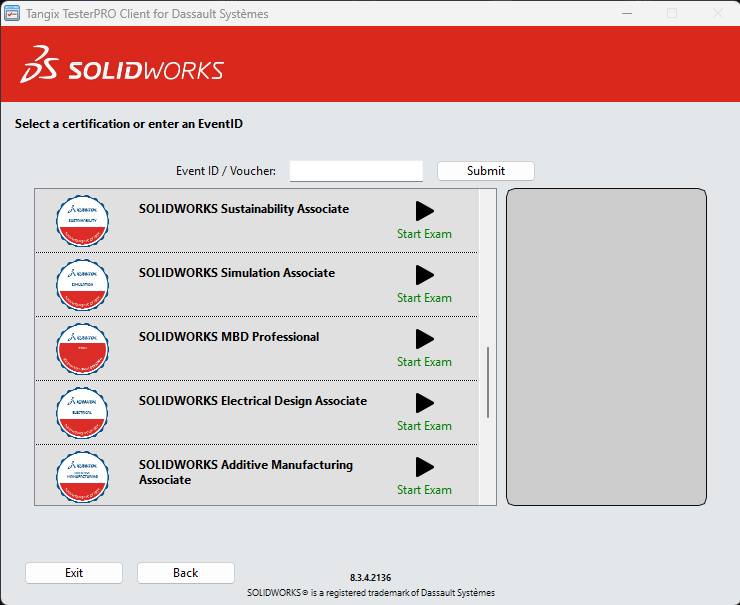The image size is (740, 605).
Task: Click play arrow for Additive Manufacturing Associate
Action: [425, 467]
